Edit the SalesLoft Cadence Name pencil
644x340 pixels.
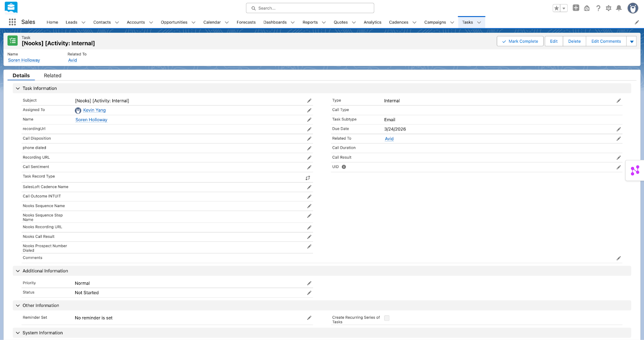tap(309, 187)
